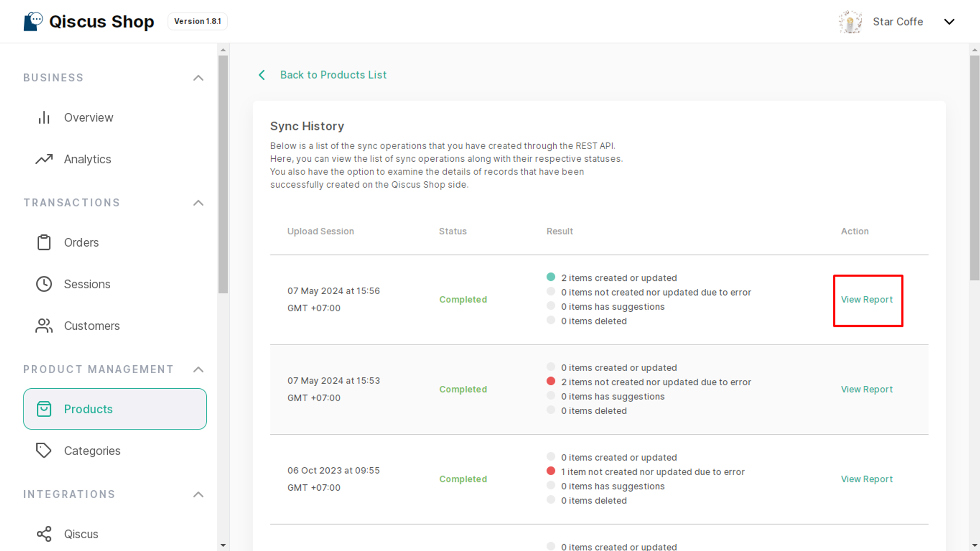Click Completed status of the 15:53 session
The height and width of the screenshot is (551, 980).
coord(463,389)
